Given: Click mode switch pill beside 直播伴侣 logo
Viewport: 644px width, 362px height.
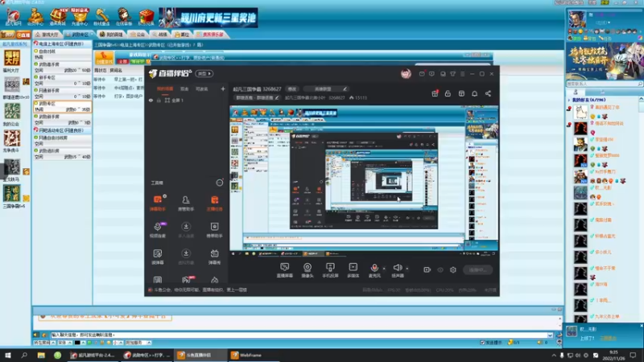Looking at the screenshot, I should pyautogui.click(x=204, y=73).
